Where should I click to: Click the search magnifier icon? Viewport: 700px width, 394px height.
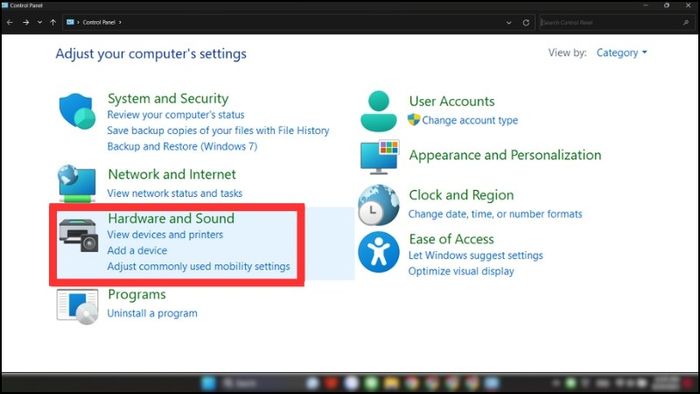click(x=686, y=22)
